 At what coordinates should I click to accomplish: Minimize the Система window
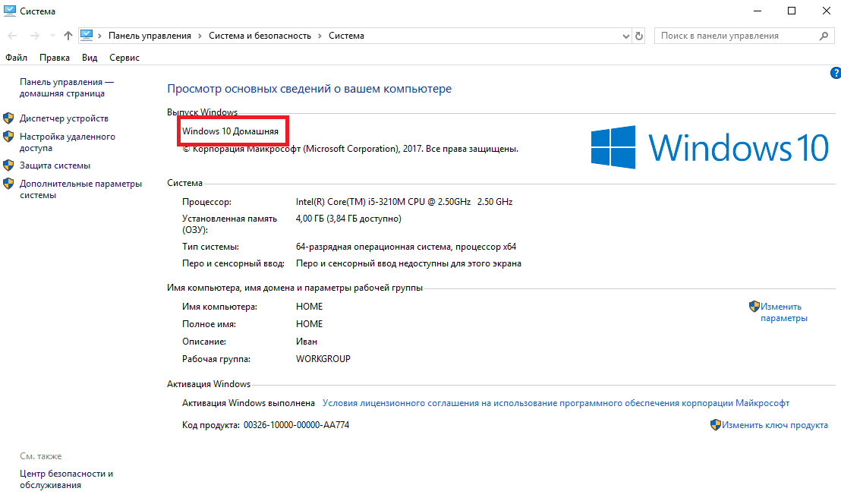(x=758, y=11)
